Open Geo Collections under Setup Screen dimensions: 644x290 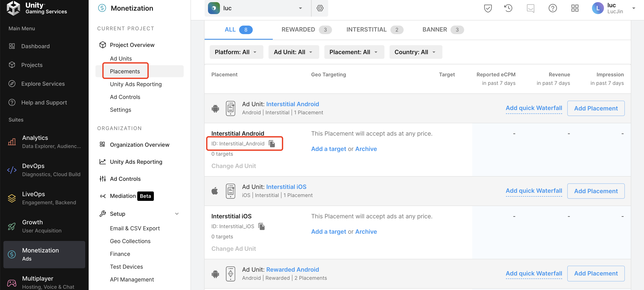click(130, 241)
